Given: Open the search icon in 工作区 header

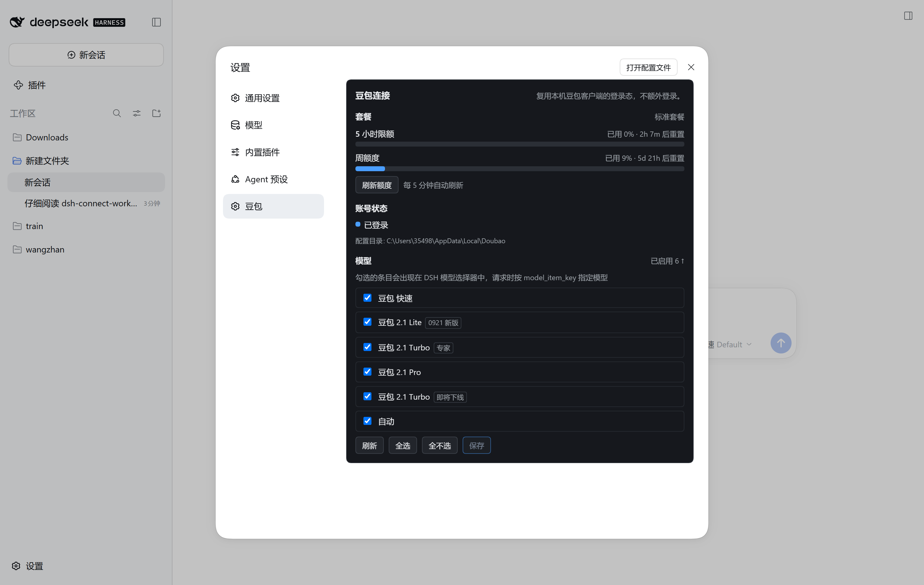Looking at the screenshot, I should click(x=117, y=113).
